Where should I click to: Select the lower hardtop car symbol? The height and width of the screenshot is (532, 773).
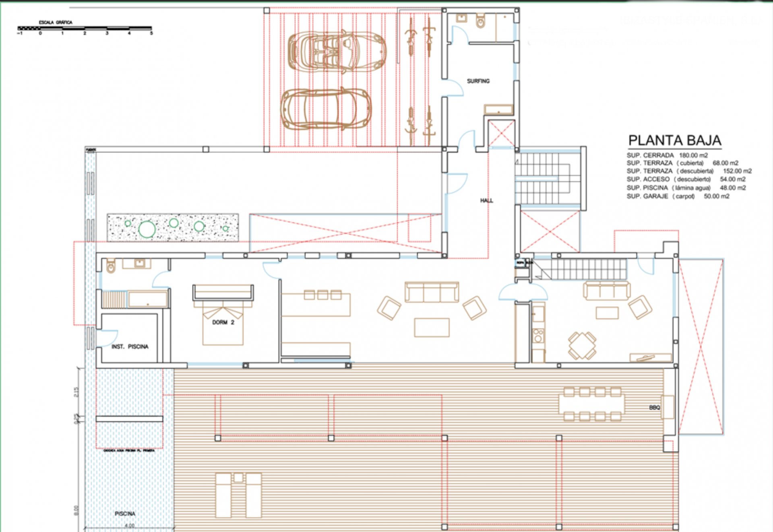coord(326,109)
